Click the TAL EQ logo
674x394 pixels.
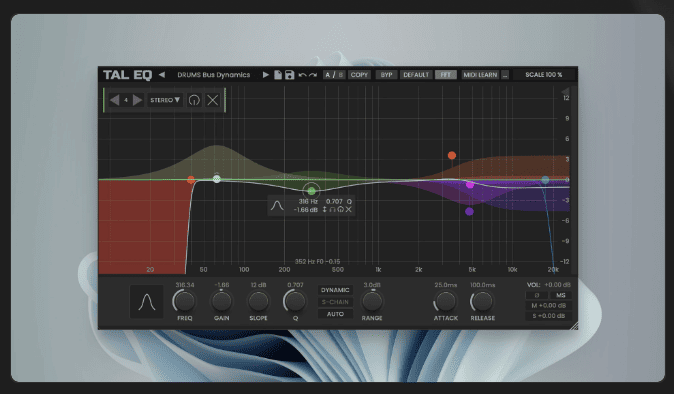(127, 75)
